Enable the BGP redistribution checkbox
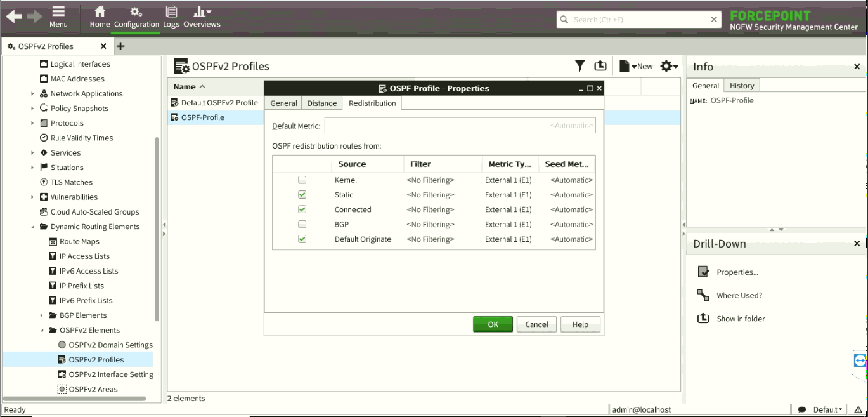 point(302,224)
